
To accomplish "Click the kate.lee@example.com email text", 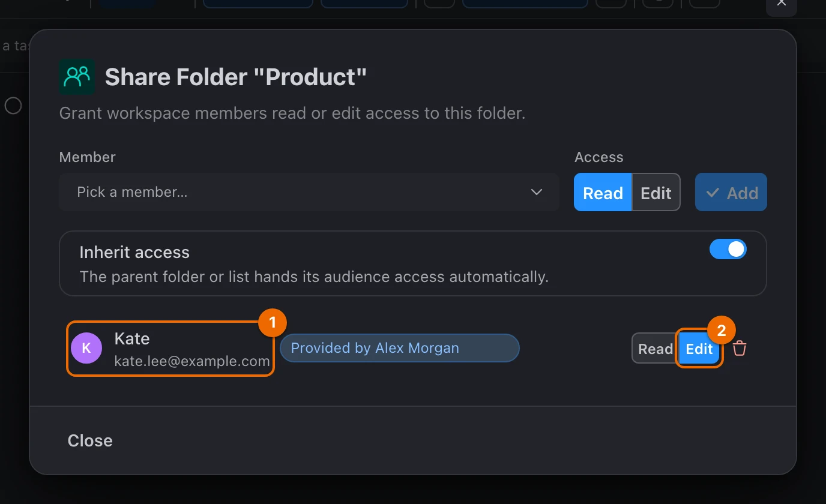I will tap(192, 361).
